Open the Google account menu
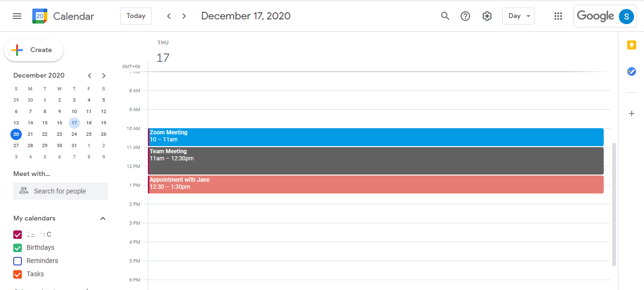 pos(626,16)
